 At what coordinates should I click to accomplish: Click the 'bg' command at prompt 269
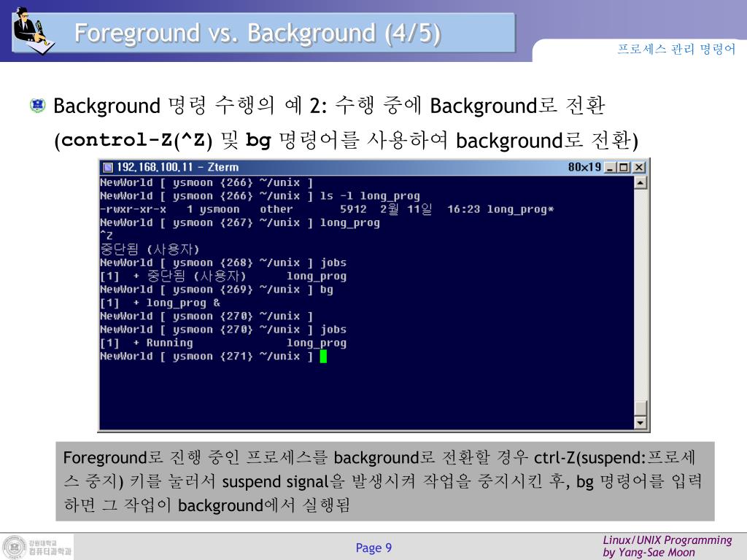click(x=326, y=289)
